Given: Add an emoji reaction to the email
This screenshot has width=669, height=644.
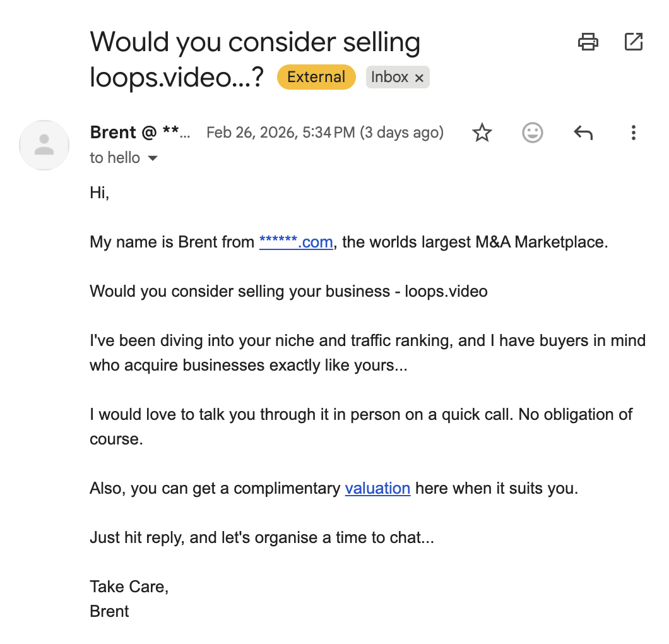Looking at the screenshot, I should tap(533, 133).
